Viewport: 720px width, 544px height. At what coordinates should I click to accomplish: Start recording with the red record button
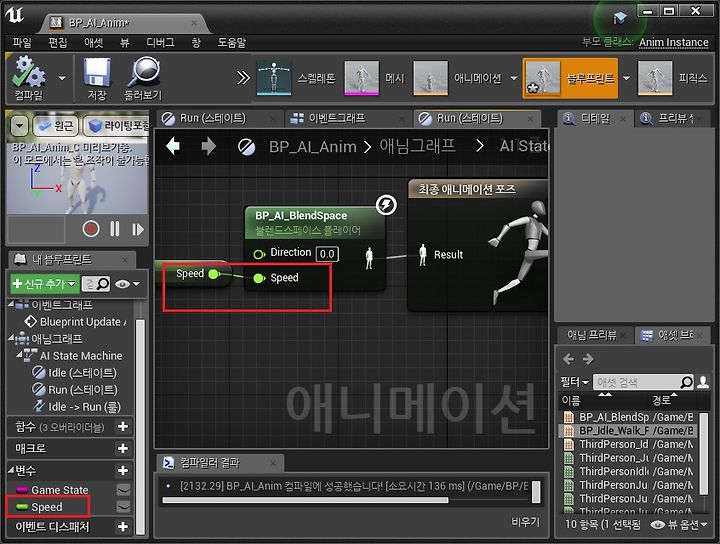pyautogui.click(x=91, y=229)
